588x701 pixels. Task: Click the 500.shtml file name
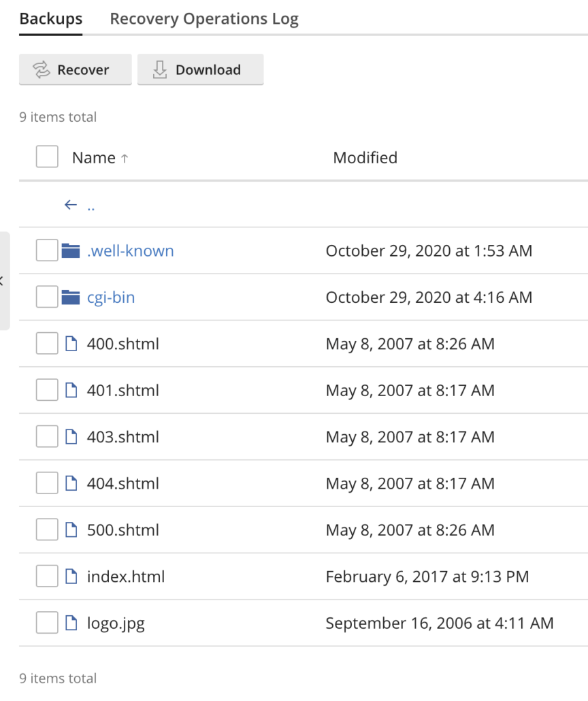pos(123,529)
